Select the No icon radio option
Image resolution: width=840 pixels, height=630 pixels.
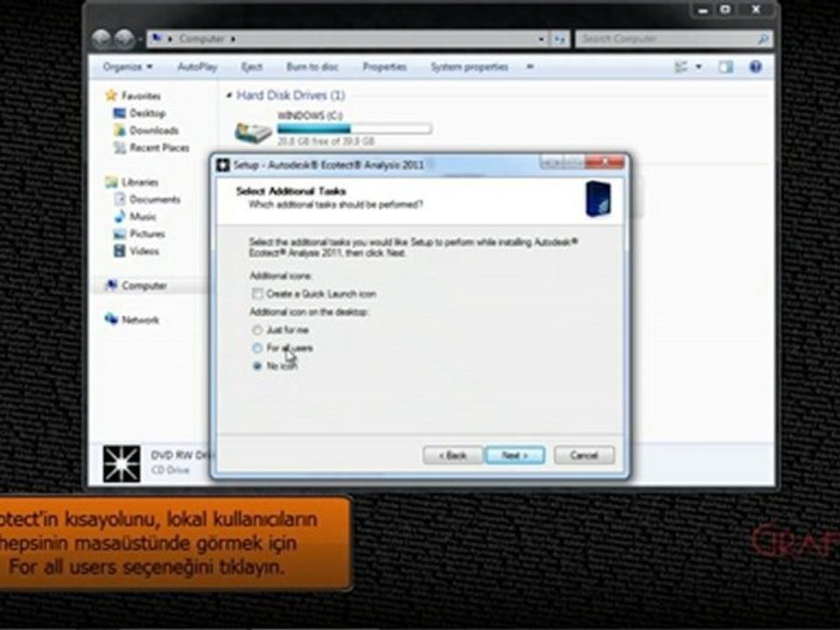coord(257,366)
